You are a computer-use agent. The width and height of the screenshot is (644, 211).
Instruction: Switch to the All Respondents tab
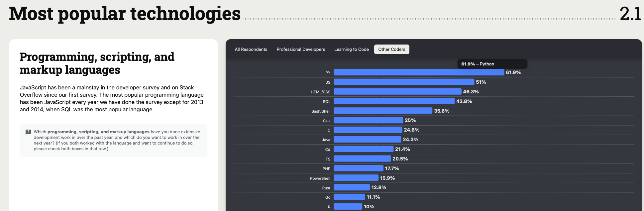(251, 50)
